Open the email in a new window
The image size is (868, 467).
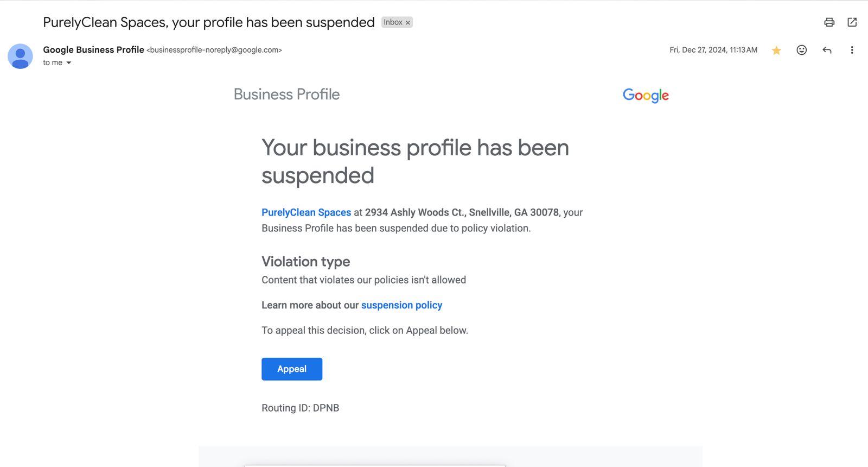point(852,22)
